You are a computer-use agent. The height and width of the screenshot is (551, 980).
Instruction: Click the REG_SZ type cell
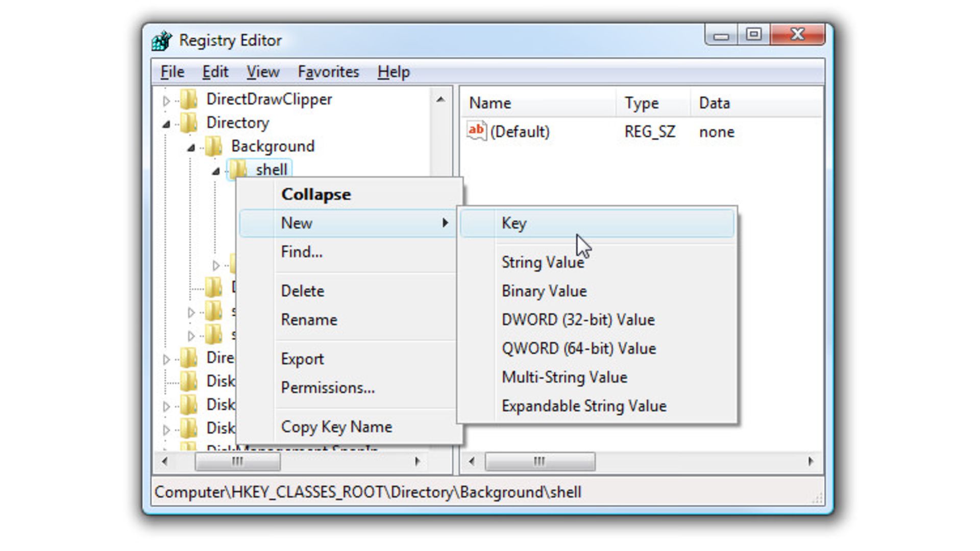[650, 132]
